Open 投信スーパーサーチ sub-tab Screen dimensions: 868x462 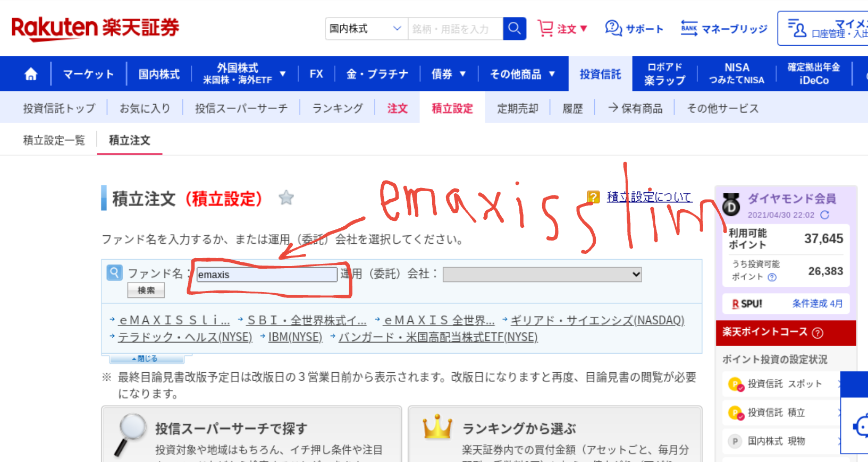click(241, 108)
